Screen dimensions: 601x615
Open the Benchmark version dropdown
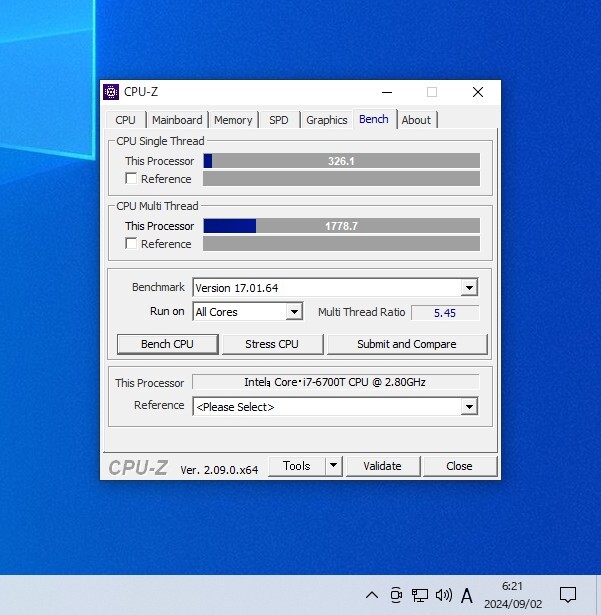click(469, 288)
